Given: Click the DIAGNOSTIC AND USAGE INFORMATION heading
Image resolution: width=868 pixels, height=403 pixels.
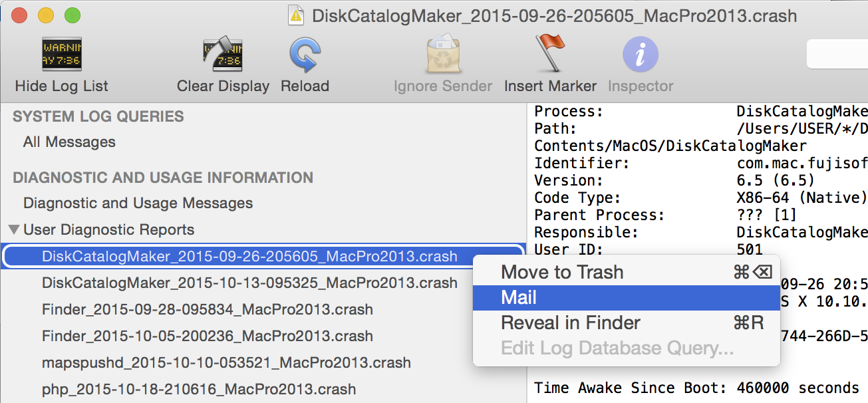Looking at the screenshot, I should pyautogui.click(x=163, y=178).
